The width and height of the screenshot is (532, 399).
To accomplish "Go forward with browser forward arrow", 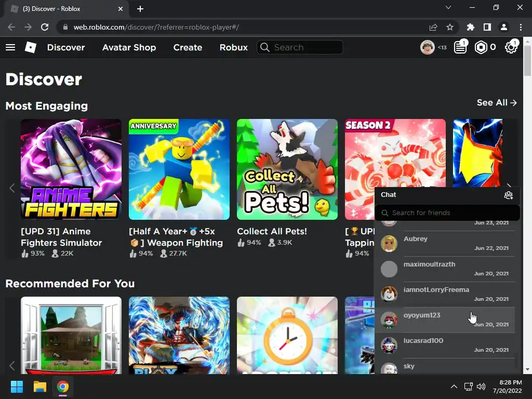I will [28, 27].
